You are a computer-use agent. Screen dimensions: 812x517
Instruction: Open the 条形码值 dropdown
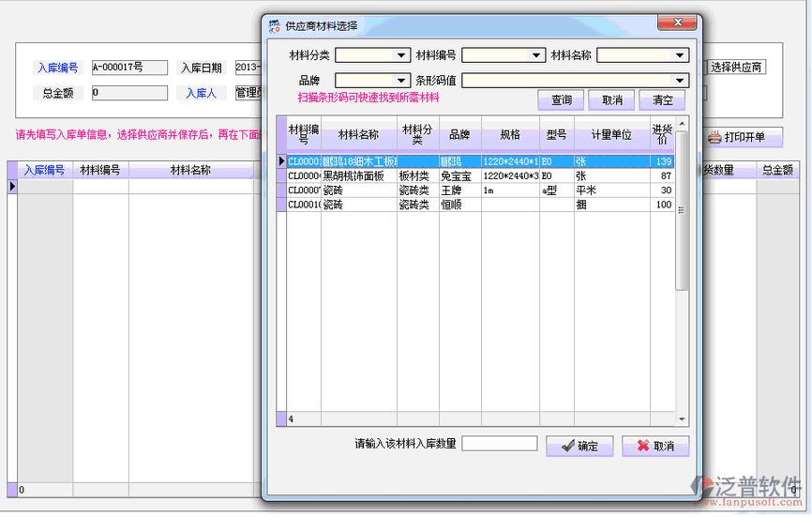click(x=681, y=81)
